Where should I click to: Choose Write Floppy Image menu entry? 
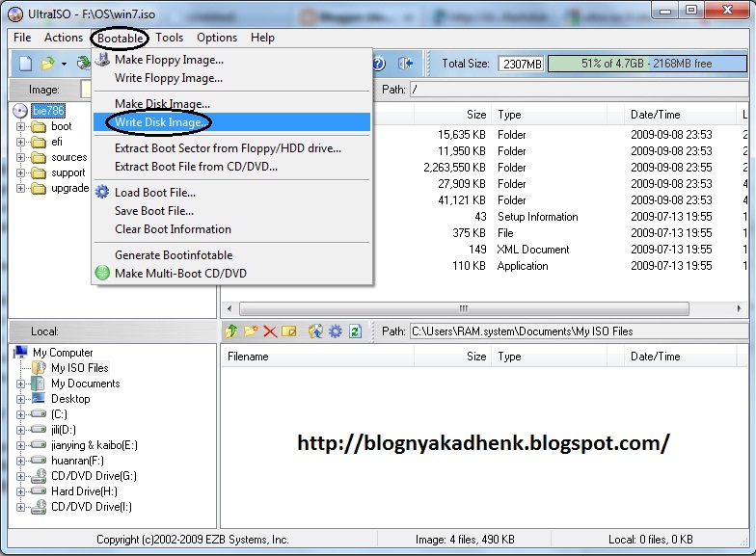(231, 77)
